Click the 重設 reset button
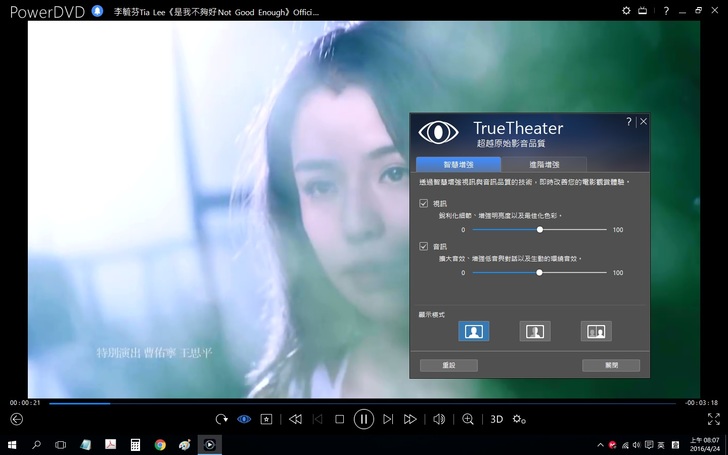The width and height of the screenshot is (728, 455). (448, 365)
